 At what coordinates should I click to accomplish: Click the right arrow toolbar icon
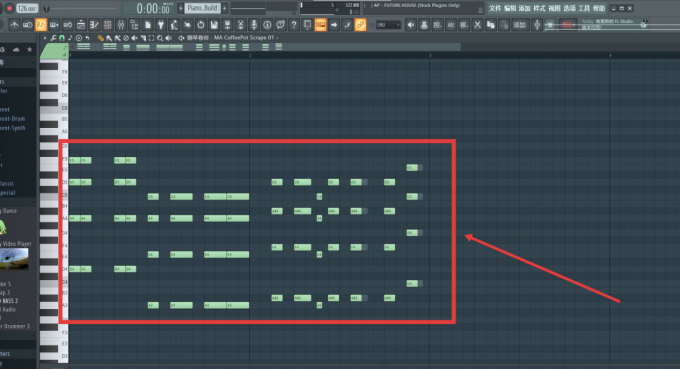click(333, 25)
